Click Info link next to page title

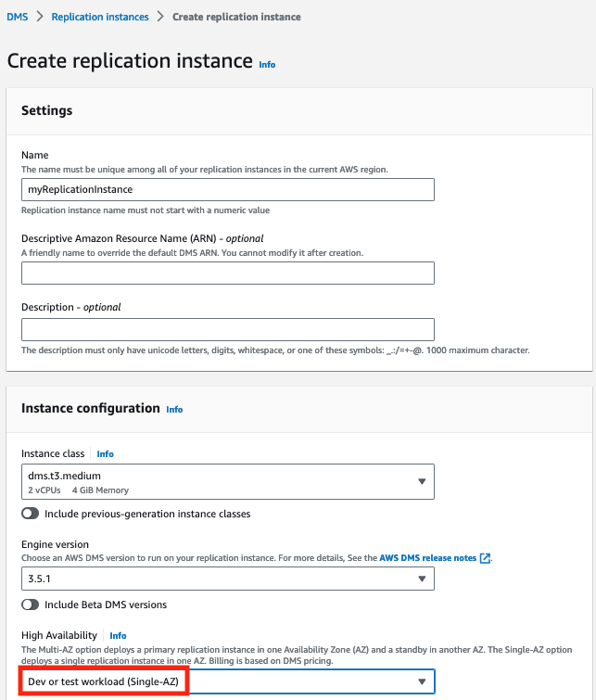pos(267,65)
